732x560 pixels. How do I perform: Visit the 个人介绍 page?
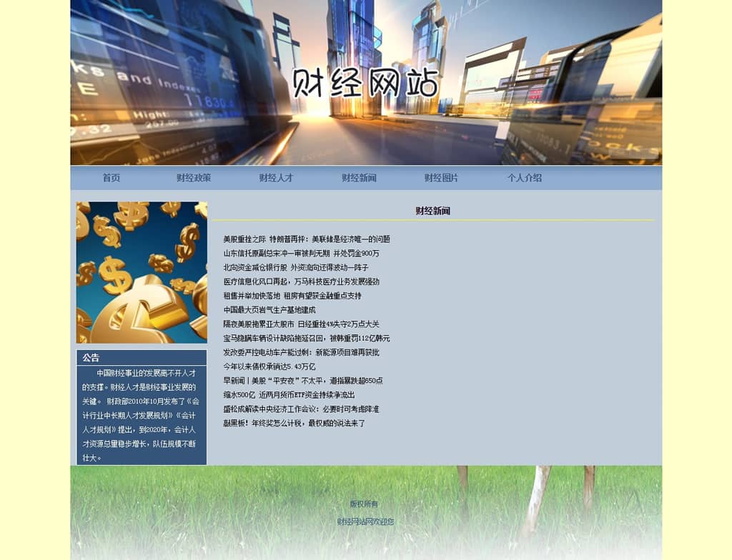coord(524,178)
